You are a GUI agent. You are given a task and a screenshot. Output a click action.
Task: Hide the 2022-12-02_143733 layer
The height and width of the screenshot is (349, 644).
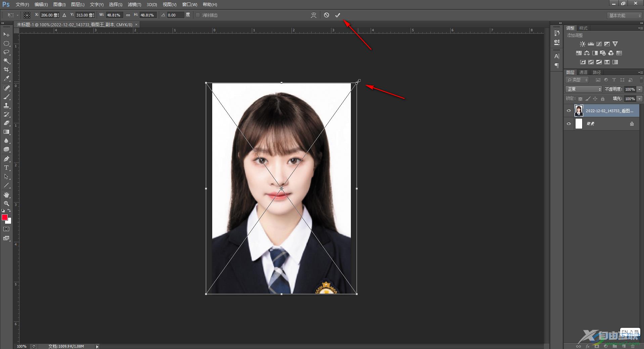pos(568,111)
